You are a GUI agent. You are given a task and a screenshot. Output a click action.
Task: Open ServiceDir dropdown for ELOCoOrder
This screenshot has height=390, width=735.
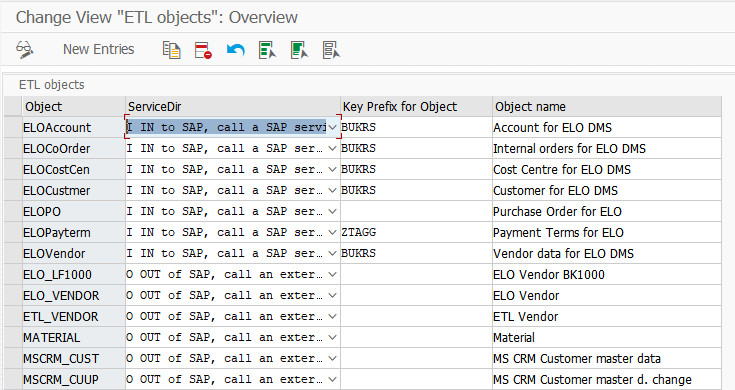point(332,149)
